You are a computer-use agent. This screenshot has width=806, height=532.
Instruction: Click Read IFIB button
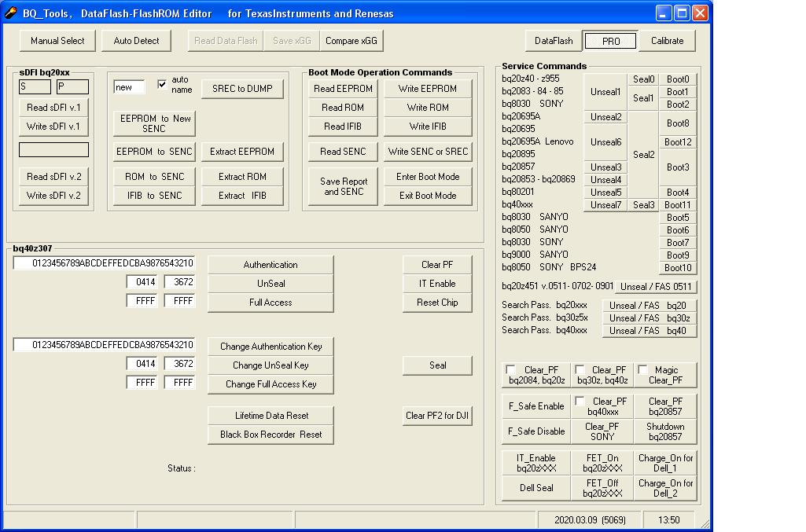pos(343,127)
